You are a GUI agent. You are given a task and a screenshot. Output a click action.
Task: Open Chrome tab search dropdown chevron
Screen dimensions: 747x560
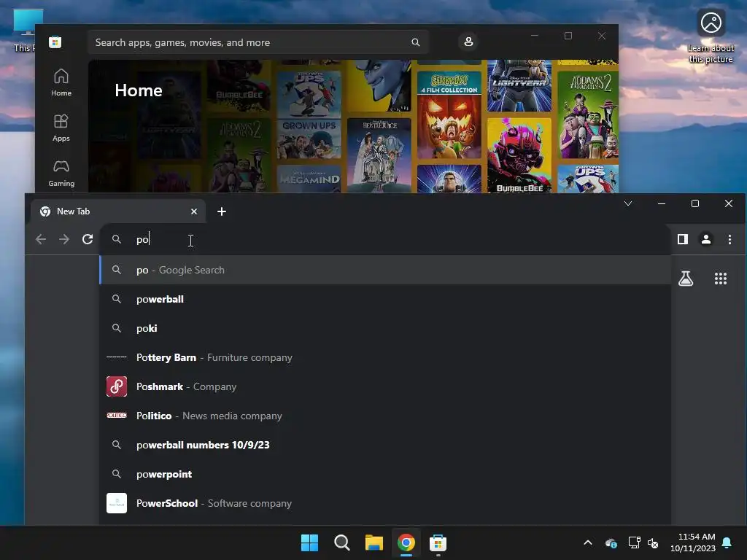coord(628,204)
